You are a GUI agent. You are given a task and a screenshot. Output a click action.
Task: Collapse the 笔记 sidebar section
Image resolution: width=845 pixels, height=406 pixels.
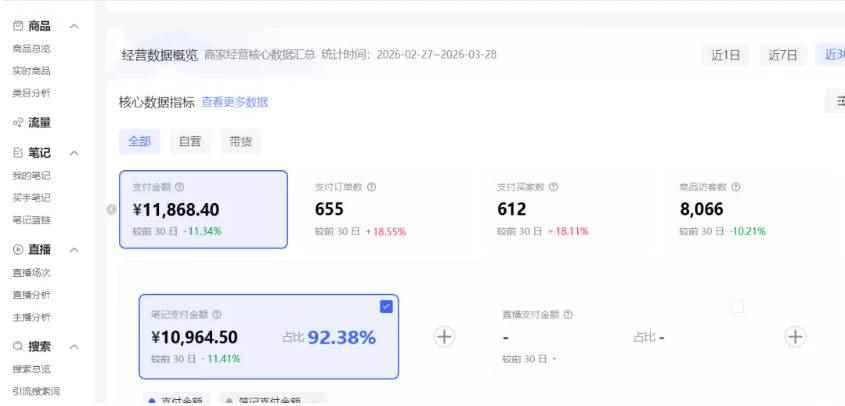pos(74,153)
